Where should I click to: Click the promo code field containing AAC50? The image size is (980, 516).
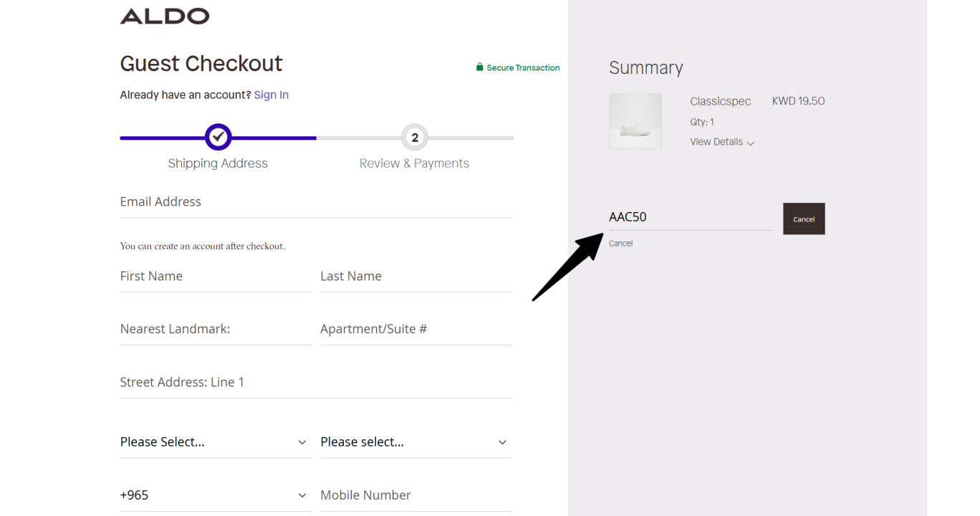(691, 216)
